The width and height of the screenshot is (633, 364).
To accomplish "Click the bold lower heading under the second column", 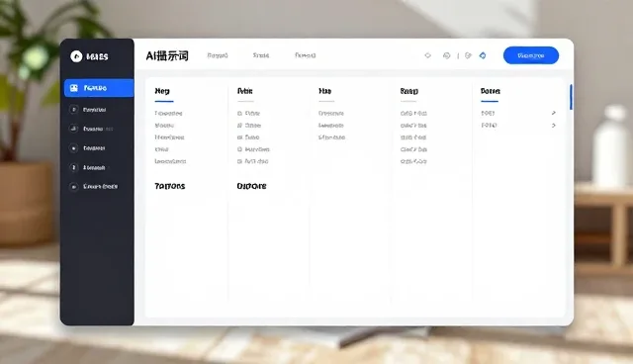I will pos(251,186).
